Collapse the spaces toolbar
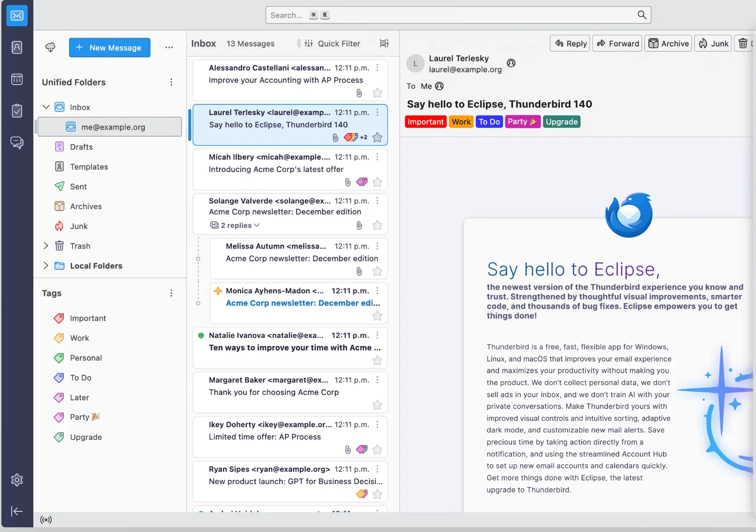Image resolution: width=756 pixels, height=532 pixels. [x=17, y=511]
